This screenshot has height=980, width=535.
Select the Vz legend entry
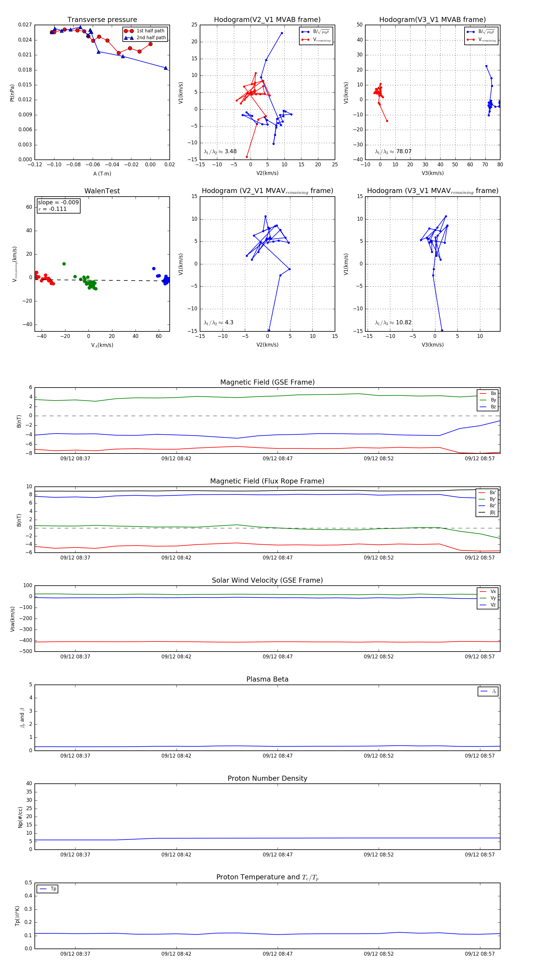[x=488, y=605]
